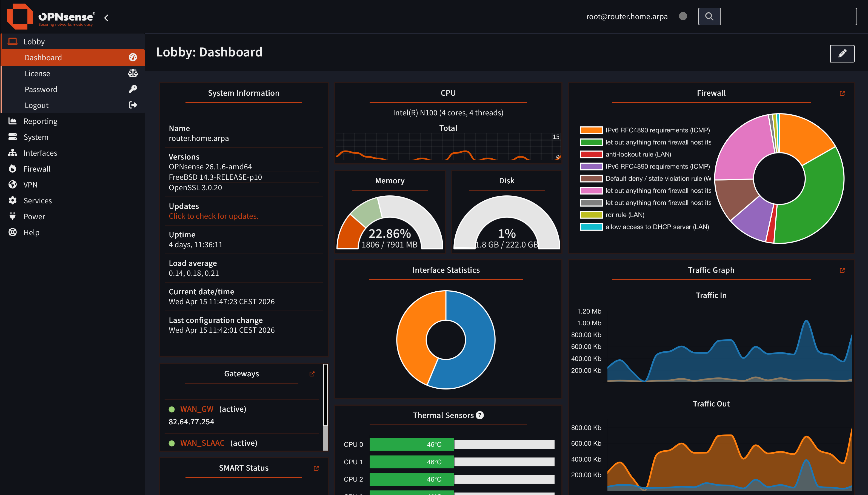The width and height of the screenshot is (868, 495).
Task: Click cyan DHCP server legend color swatch
Action: [x=591, y=227]
